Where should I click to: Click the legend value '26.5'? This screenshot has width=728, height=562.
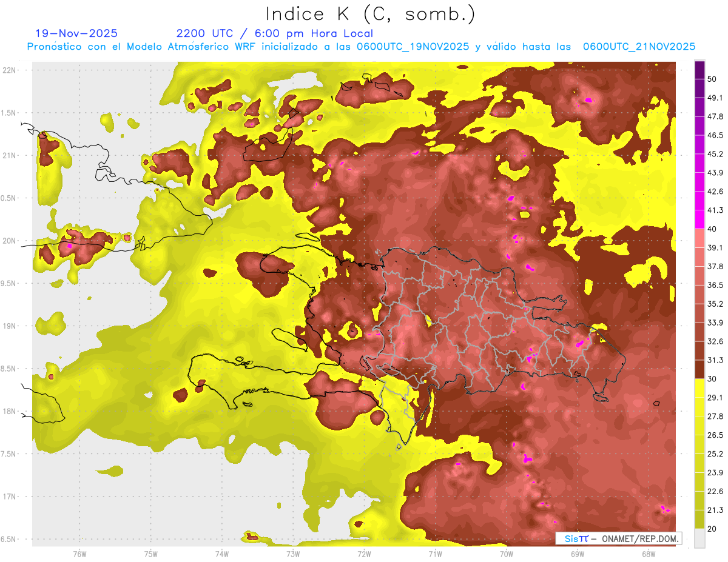click(715, 435)
